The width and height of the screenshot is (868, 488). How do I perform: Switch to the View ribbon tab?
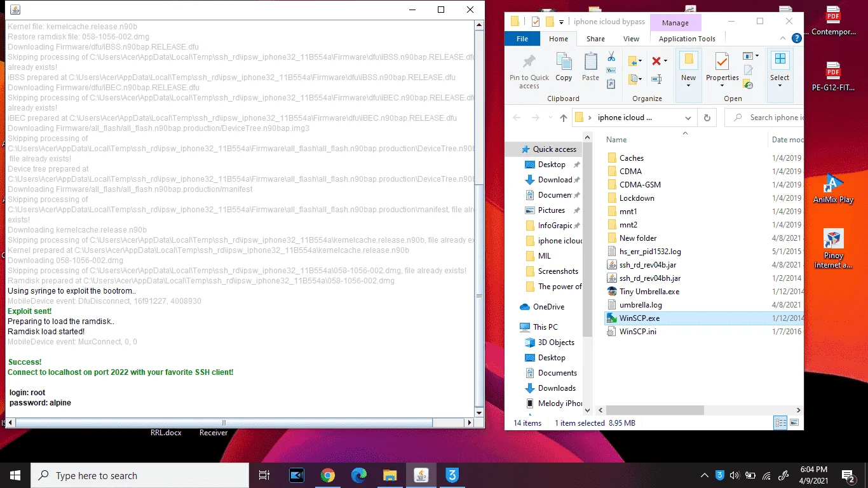tap(631, 39)
